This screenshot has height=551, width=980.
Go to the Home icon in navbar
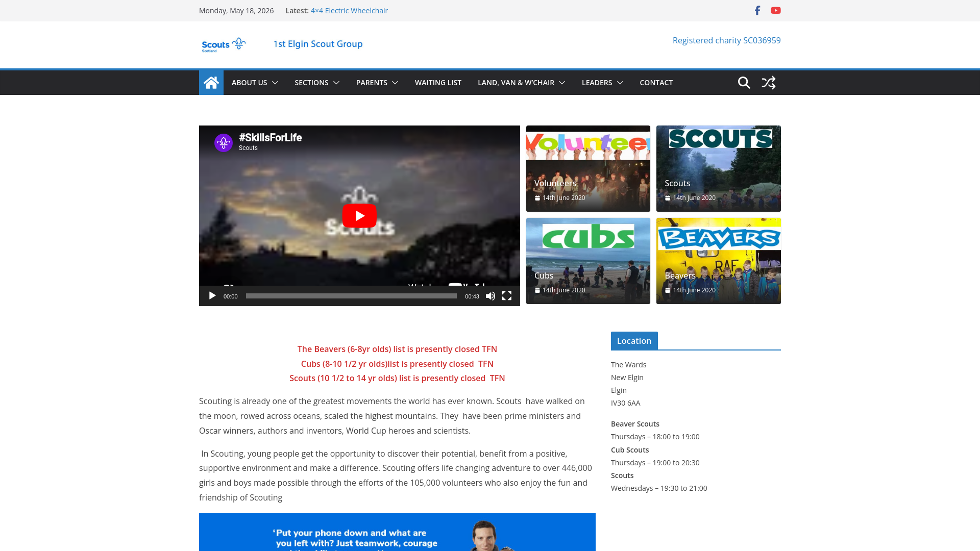[211, 83]
